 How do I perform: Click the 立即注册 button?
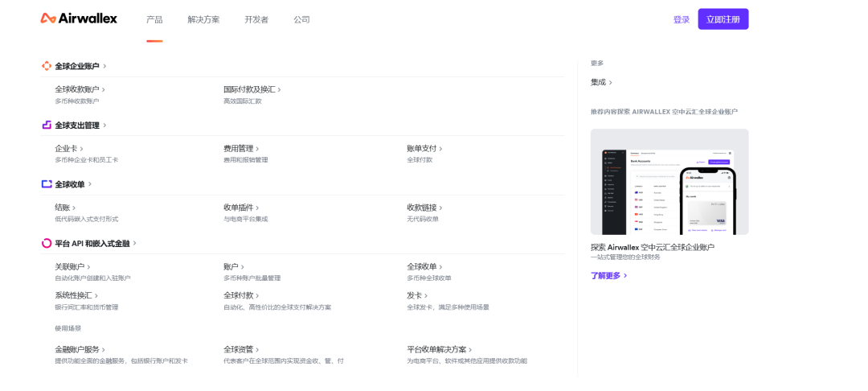(723, 19)
